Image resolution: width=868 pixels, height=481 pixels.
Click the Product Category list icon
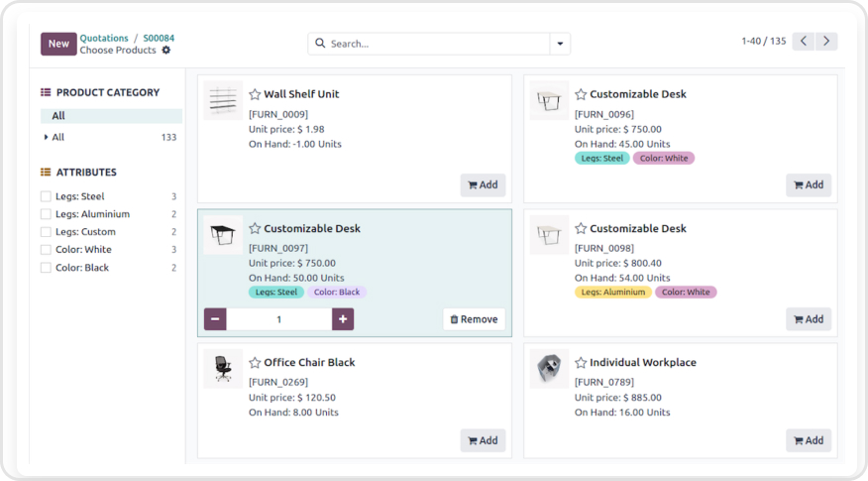(x=46, y=92)
